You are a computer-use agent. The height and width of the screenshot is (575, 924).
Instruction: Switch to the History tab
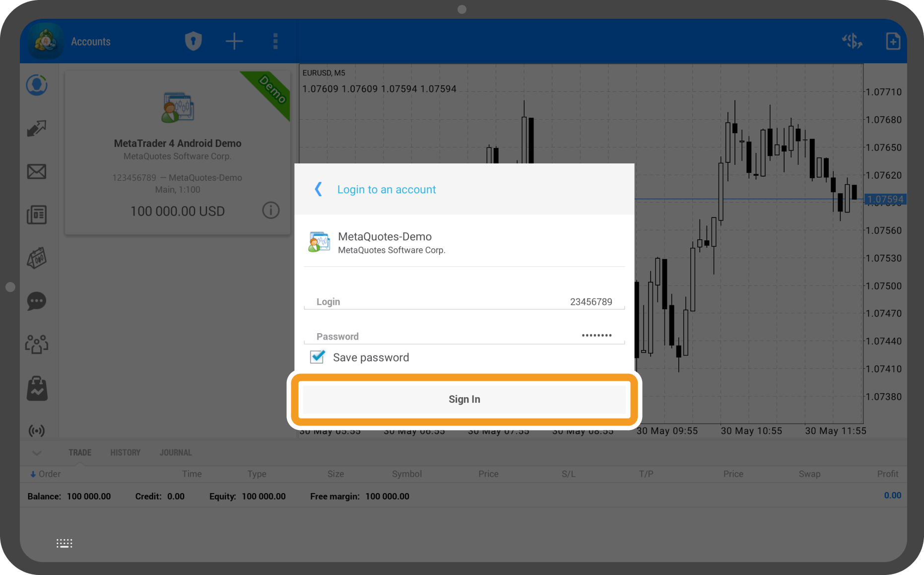(x=125, y=452)
